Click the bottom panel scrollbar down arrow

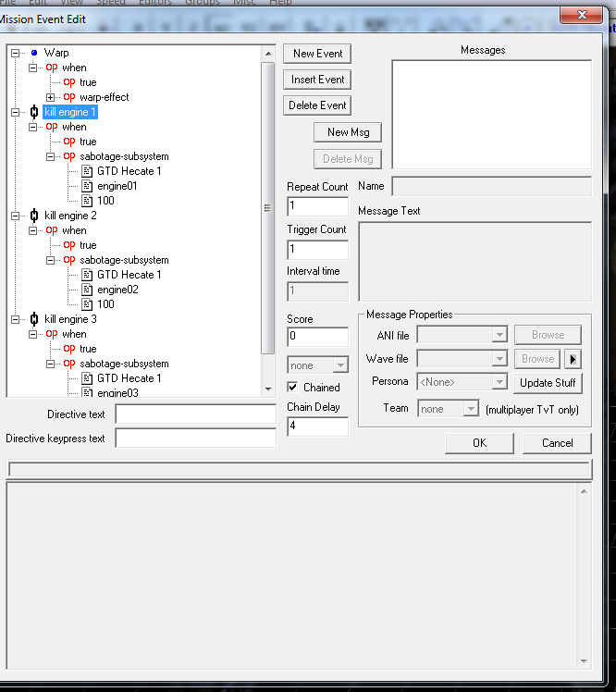(584, 661)
